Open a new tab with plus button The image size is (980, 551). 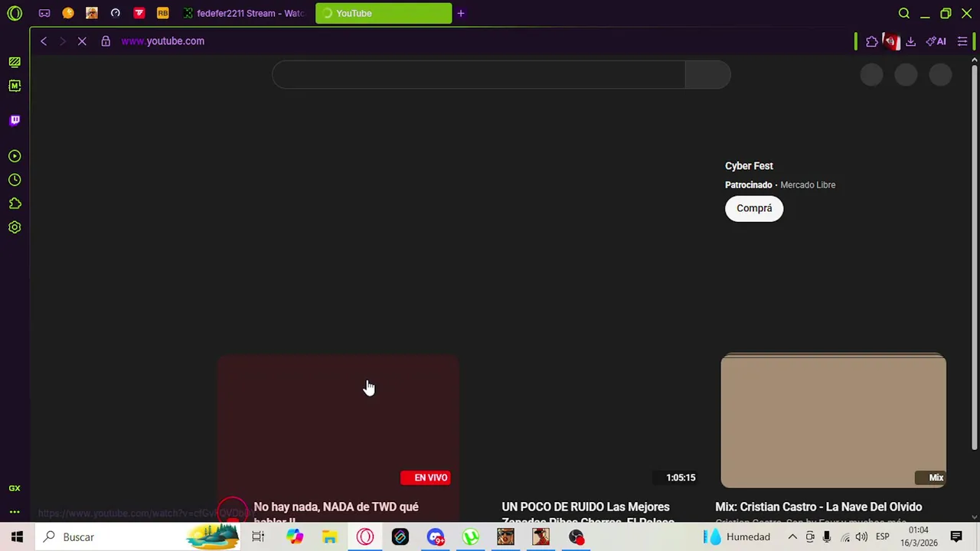(461, 13)
